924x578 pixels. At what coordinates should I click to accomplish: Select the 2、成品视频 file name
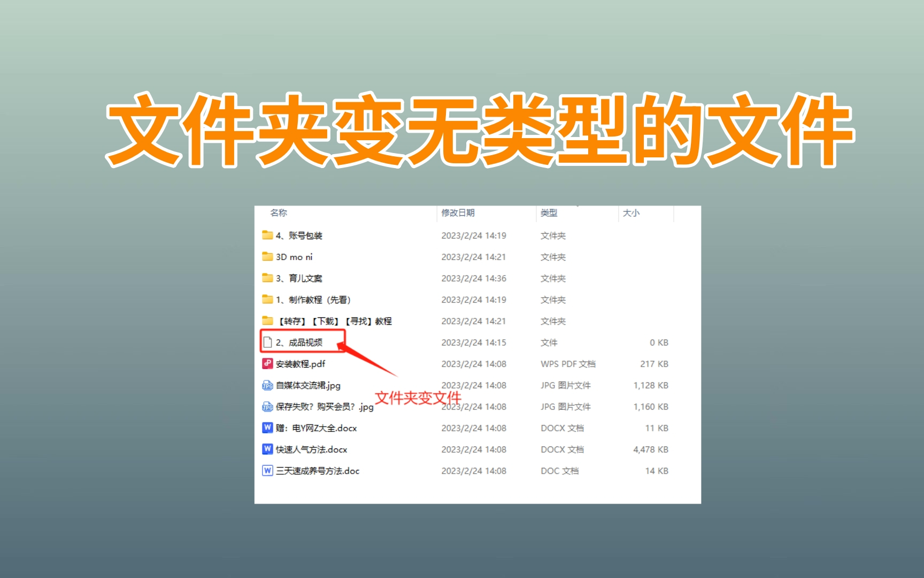click(299, 343)
